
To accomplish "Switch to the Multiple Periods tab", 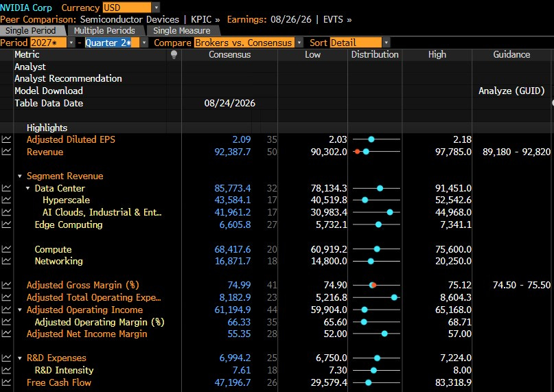I will (104, 31).
